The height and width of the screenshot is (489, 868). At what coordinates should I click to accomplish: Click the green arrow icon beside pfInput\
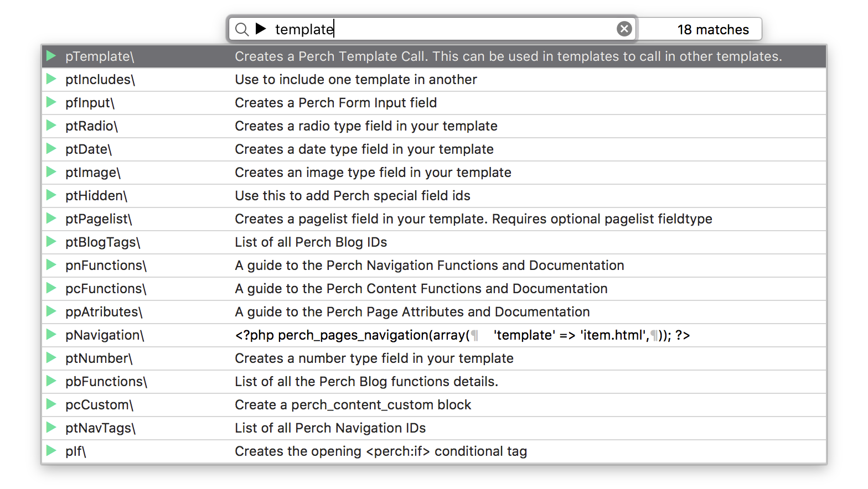point(51,102)
